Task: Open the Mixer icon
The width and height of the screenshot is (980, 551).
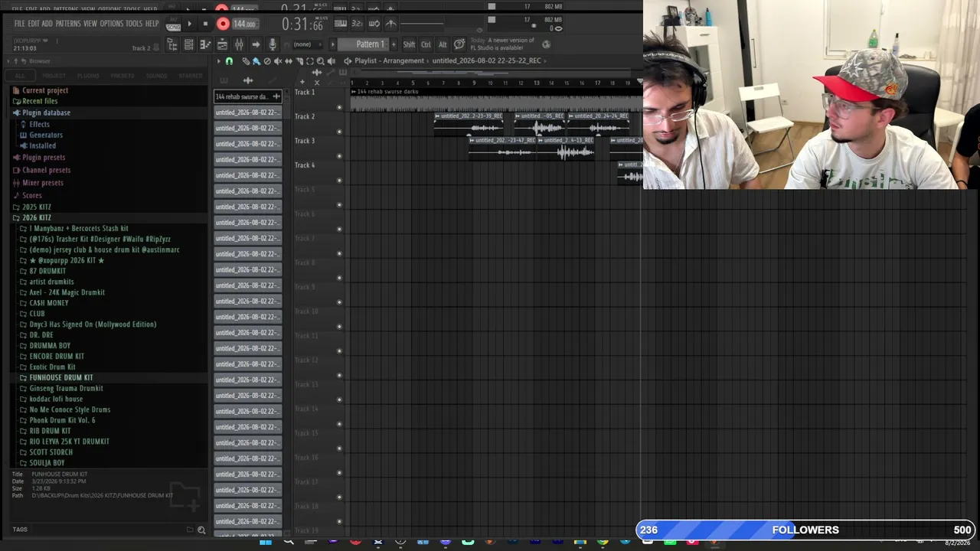Action: coord(239,45)
